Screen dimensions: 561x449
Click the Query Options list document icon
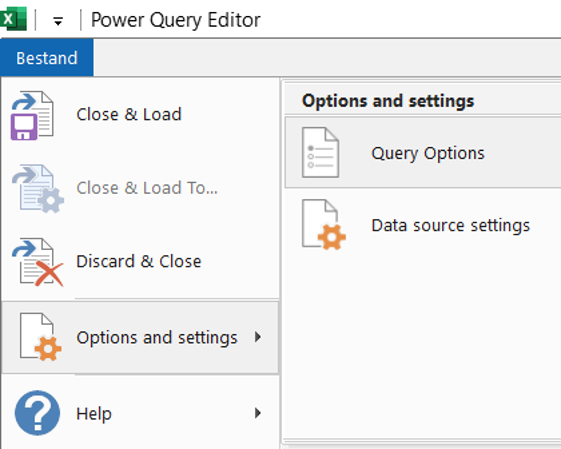[320, 152]
